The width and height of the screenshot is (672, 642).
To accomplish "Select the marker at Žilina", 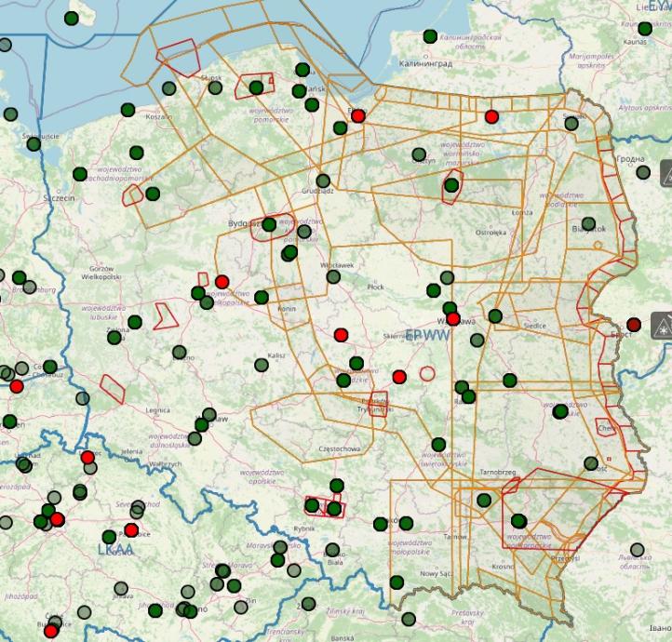I will (x=309, y=604).
